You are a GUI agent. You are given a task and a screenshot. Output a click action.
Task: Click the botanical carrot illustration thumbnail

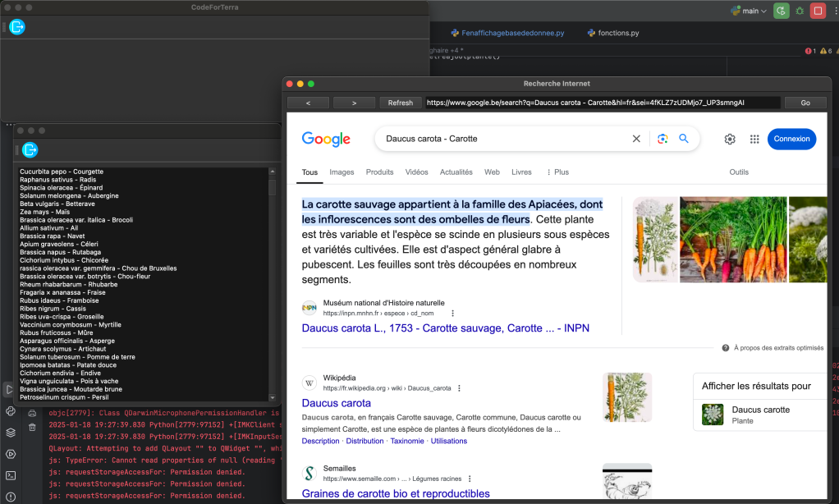pyautogui.click(x=655, y=239)
